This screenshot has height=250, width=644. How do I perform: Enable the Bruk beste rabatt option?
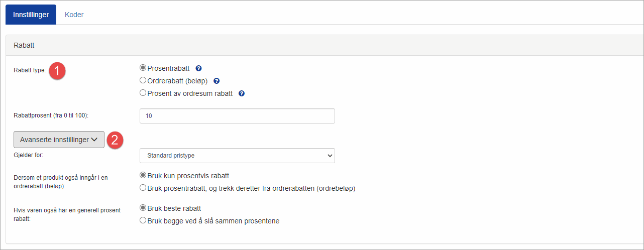143,208
